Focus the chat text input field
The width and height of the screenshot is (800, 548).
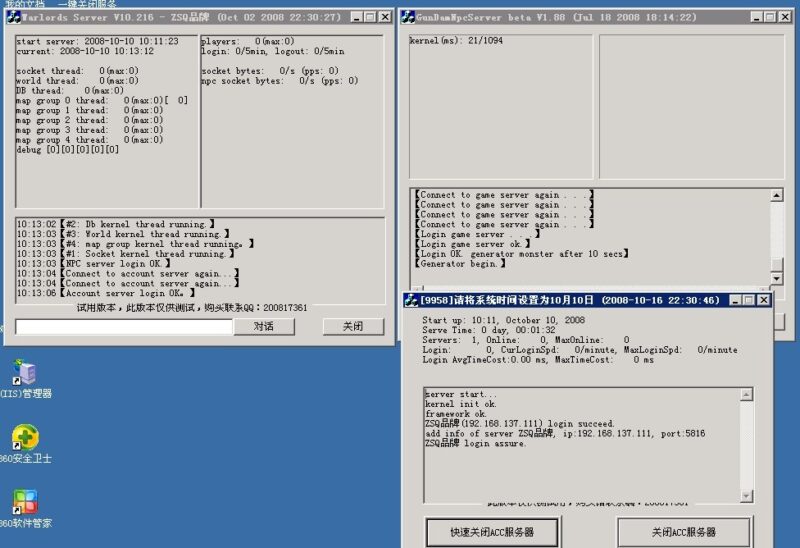[x=124, y=326]
